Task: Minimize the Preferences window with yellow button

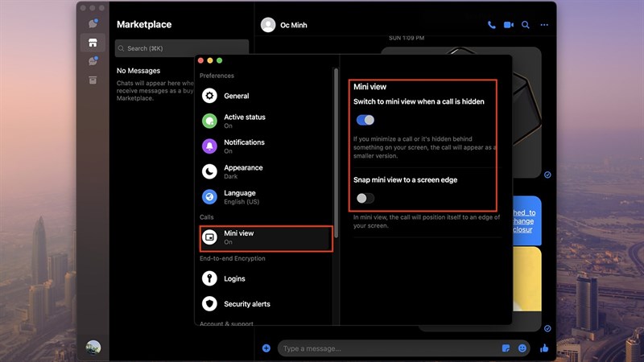Action: click(210, 60)
